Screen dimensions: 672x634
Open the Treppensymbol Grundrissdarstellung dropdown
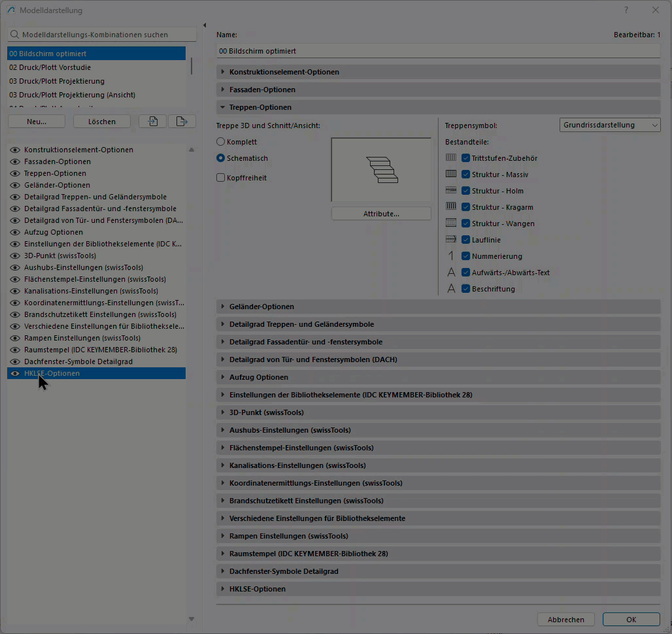610,125
